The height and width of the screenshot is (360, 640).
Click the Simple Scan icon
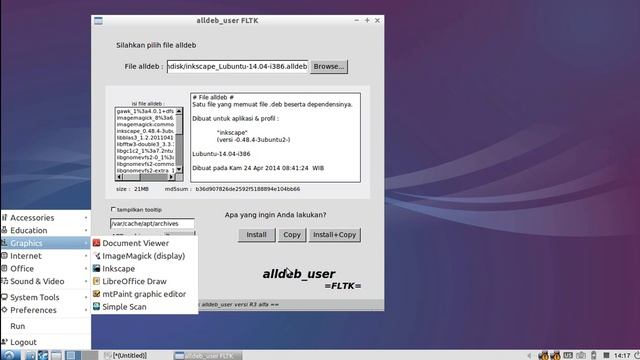[96, 307]
